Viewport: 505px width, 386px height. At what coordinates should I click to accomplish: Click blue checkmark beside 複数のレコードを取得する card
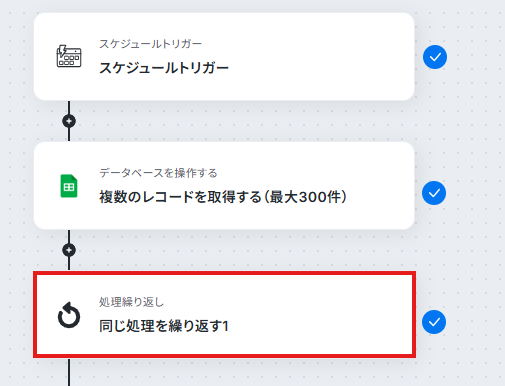434,193
